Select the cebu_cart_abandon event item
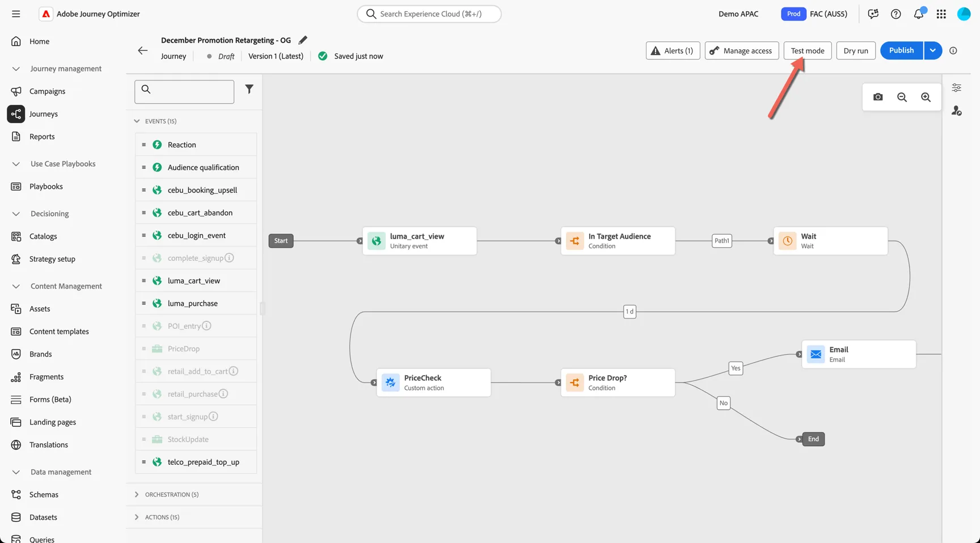Image resolution: width=980 pixels, height=543 pixels. pyautogui.click(x=196, y=213)
